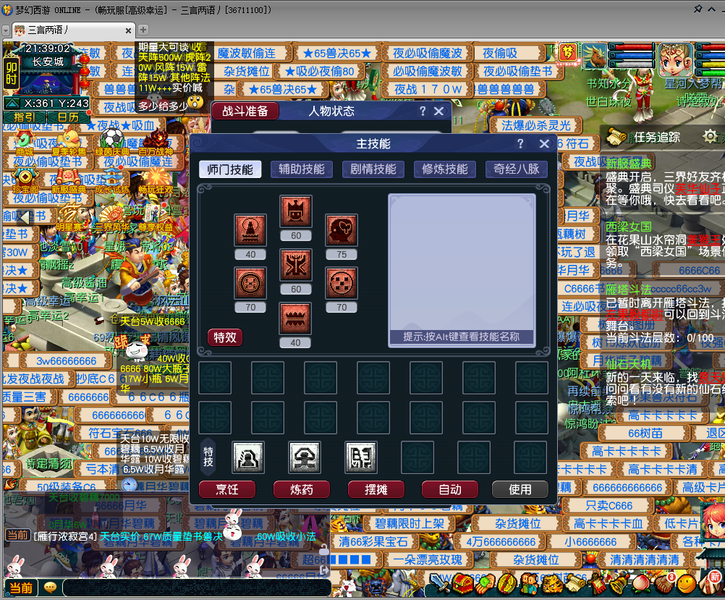Select the uppermost level-60 crown skill icon

(x=296, y=211)
